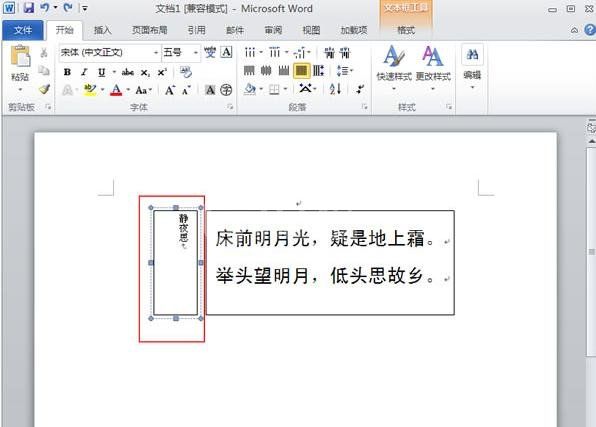Click the Change Case Aa button
Viewport: 596px width, 427px height.
pyautogui.click(x=141, y=90)
